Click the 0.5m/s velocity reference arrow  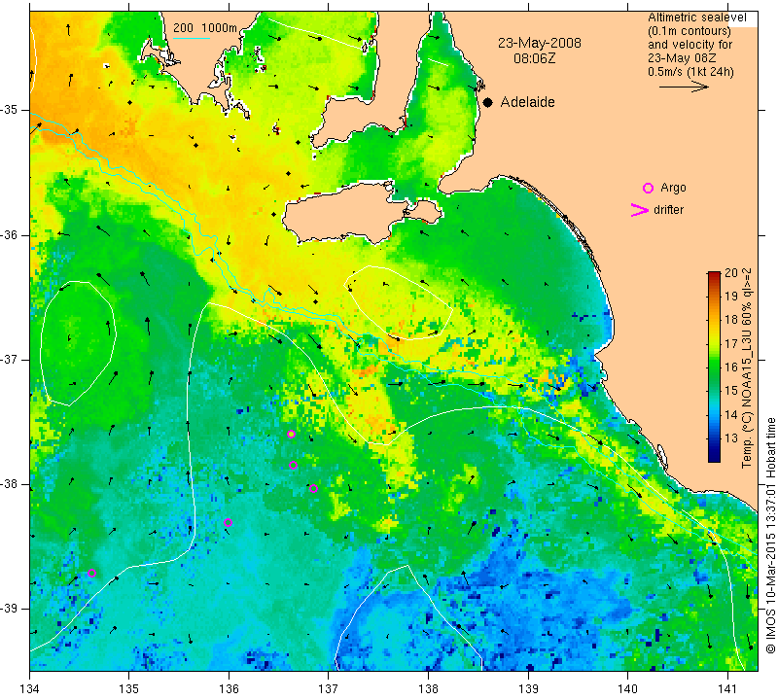tap(684, 87)
